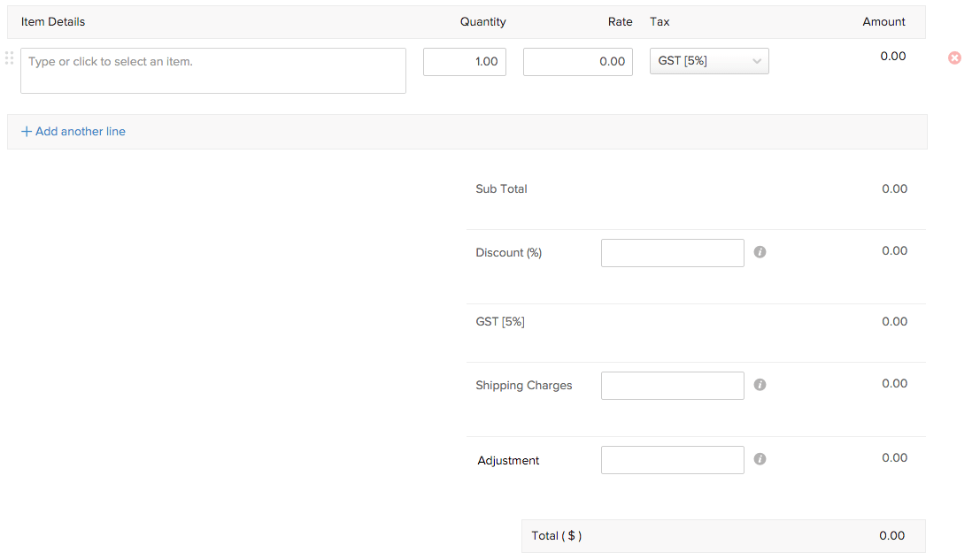The width and height of the screenshot is (972, 560).
Task: Click the Adjustment input box
Action: pyautogui.click(x=672, y=459)
